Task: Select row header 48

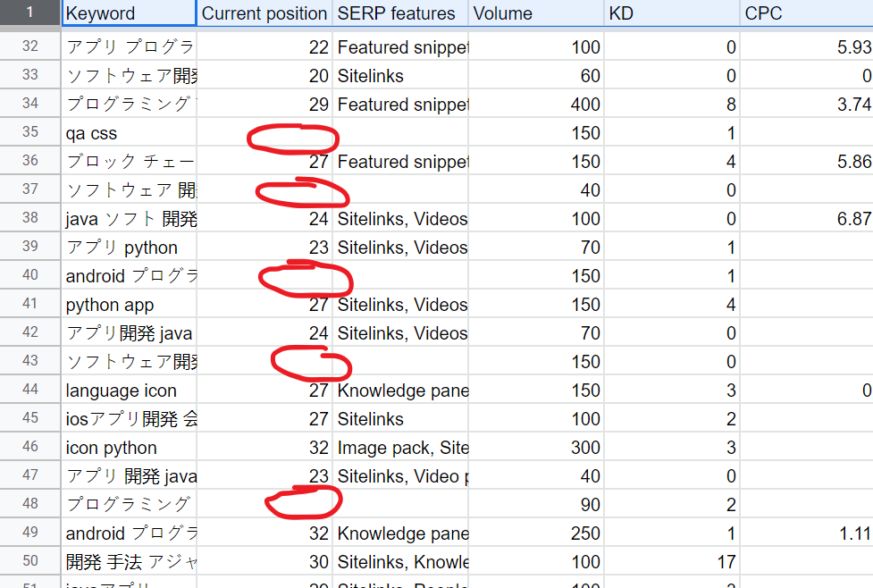Action: [30, 504]
